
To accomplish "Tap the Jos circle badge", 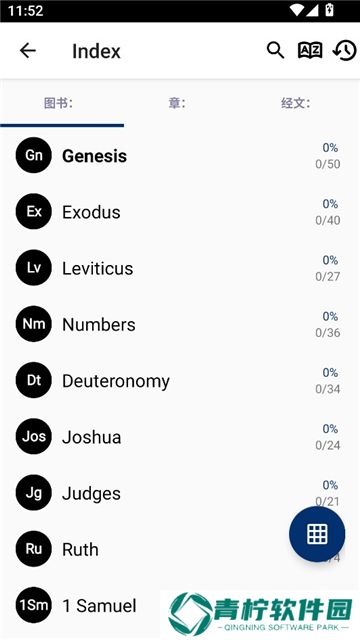I will [33, 436].
